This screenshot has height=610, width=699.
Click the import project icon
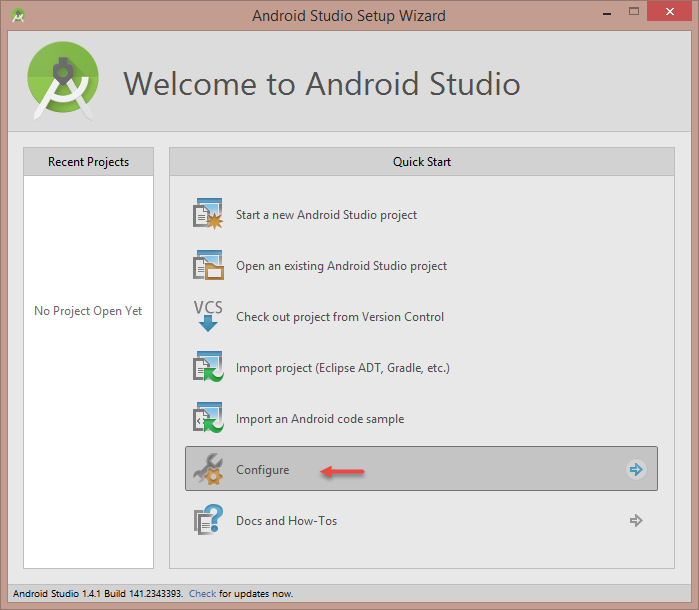coord(207,368)
